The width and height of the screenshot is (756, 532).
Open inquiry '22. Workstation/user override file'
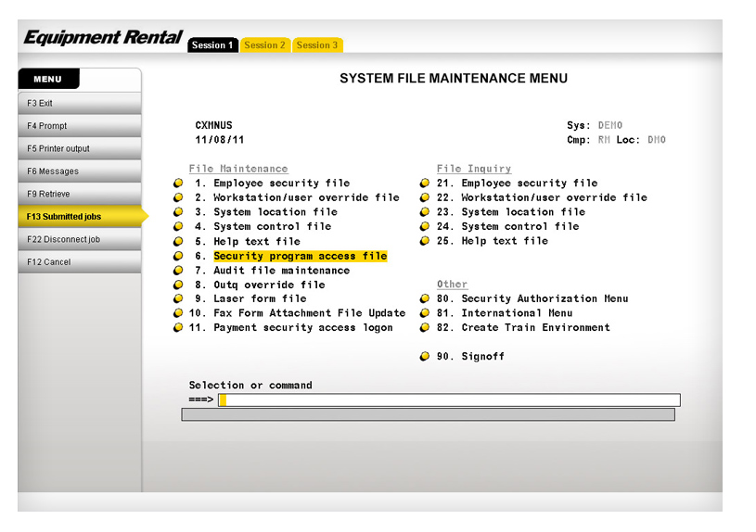pos(542,197)
